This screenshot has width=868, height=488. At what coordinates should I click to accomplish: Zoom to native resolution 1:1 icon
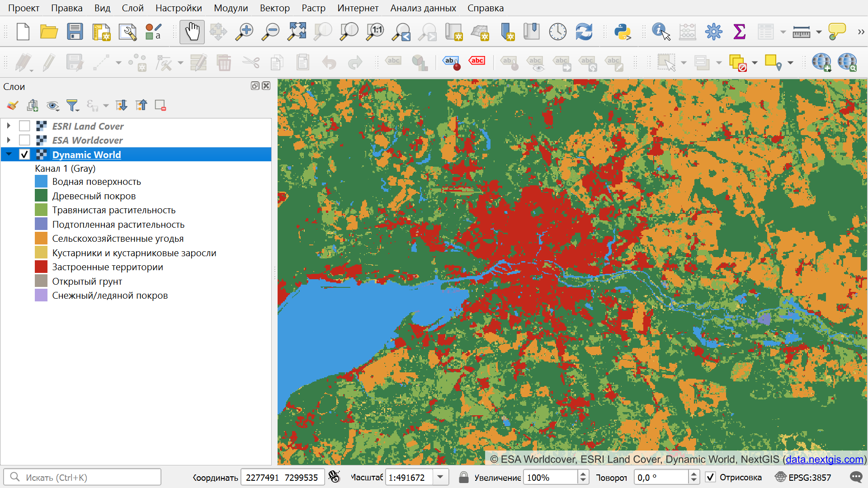pos(375,32)
